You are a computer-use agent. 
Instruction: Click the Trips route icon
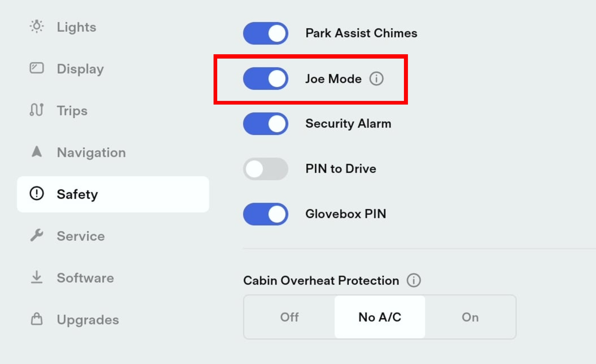(36, 110)
